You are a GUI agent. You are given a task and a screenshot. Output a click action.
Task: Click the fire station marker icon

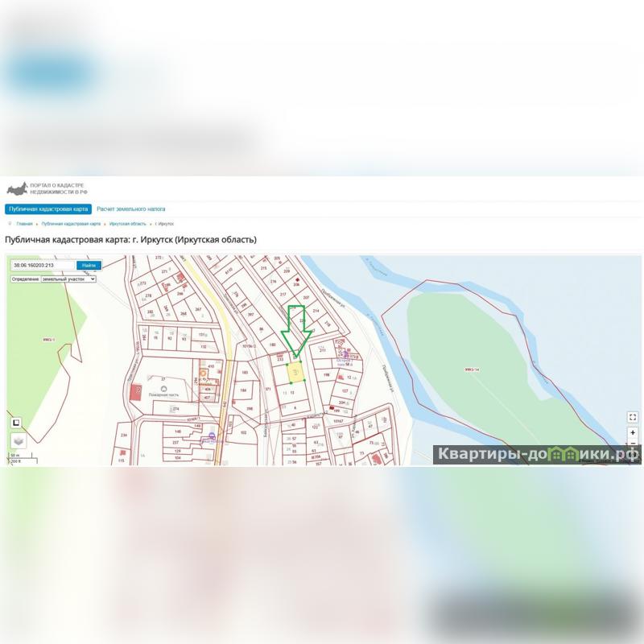[164, 389]
